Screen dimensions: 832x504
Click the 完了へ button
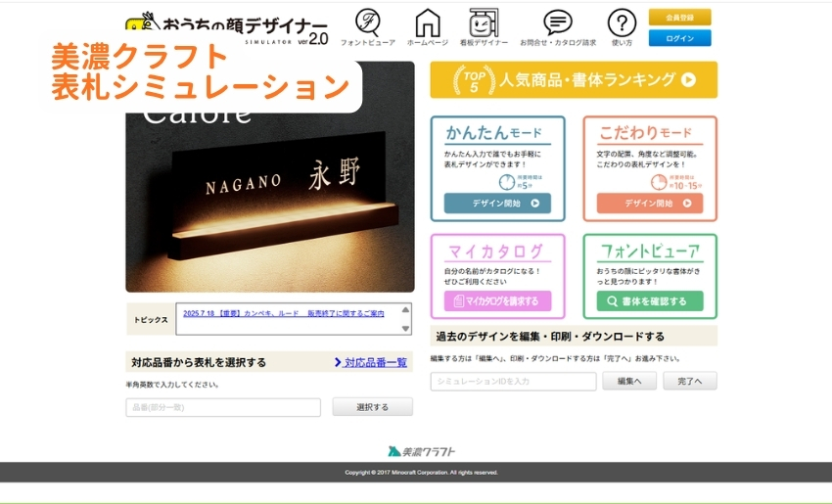(690, 381)
